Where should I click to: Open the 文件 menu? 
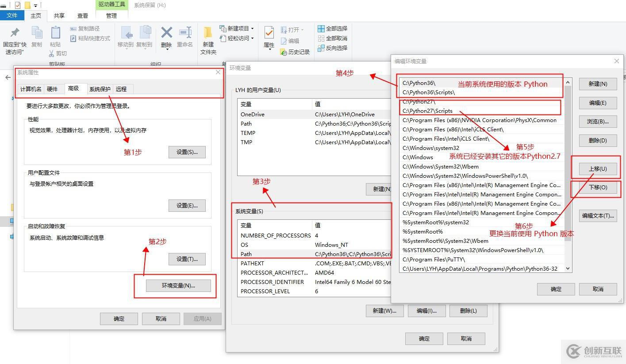point(12,15)
